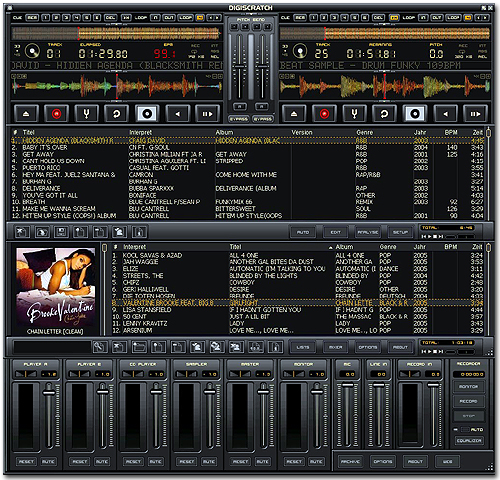Image resolution: width=500 pixels, height=480 pixels.
Task: Eject the track on the right deck
Action: (x=294, y=114)
